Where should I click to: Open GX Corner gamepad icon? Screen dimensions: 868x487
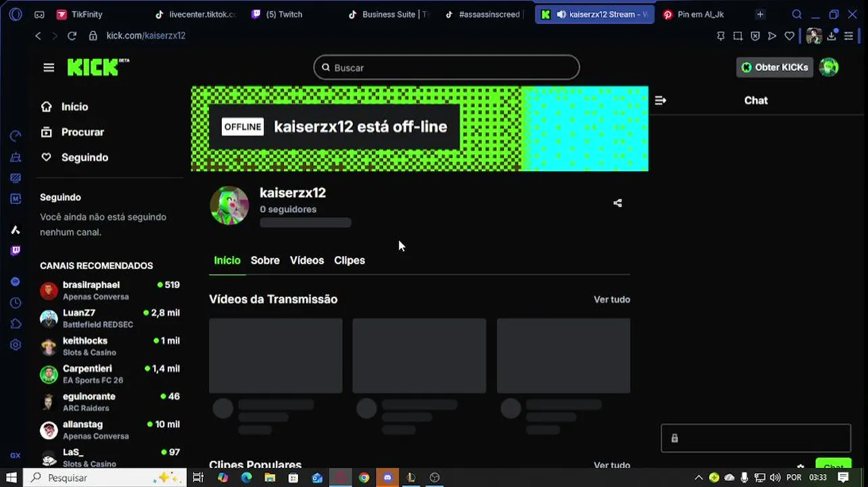pyautogui.click(x=39, y=14)
